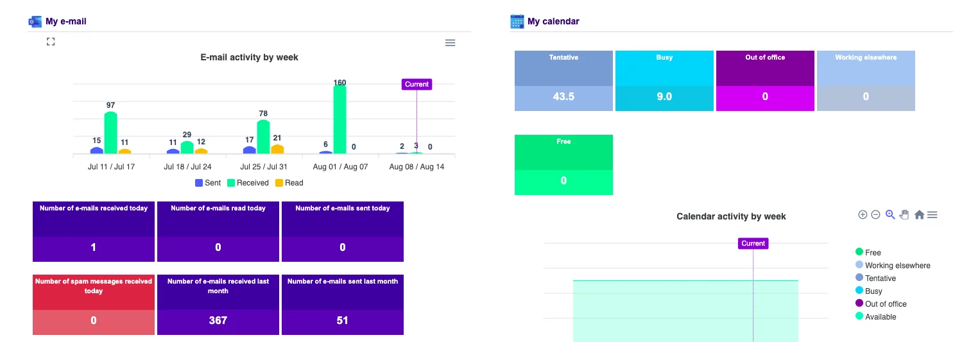The image size is (980, 342).
Task: Toggle Out of office legend entry
Action: pos(881,304)
